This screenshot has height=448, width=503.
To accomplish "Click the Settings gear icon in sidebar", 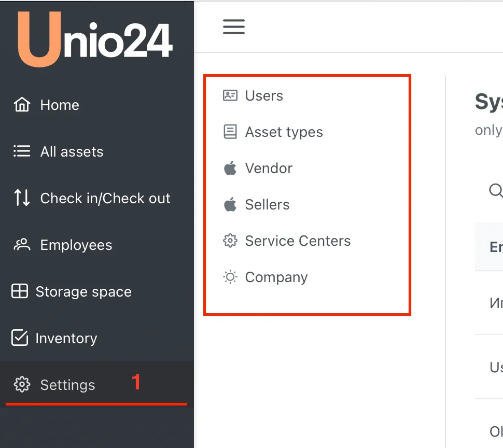I will click(x=22, y=385).
